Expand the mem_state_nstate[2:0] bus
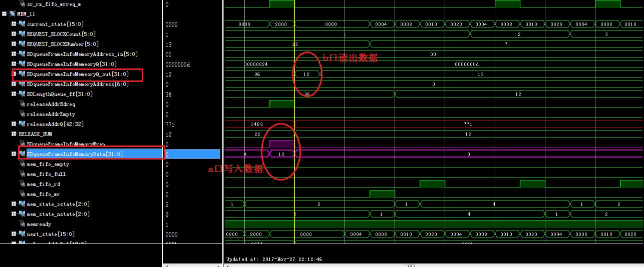This screenshot has width=644, height=267. [x=14, y=214]
